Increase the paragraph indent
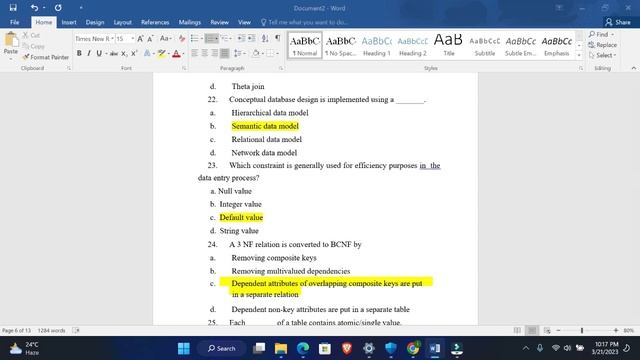The image size is (640, 360). point(251,38)
